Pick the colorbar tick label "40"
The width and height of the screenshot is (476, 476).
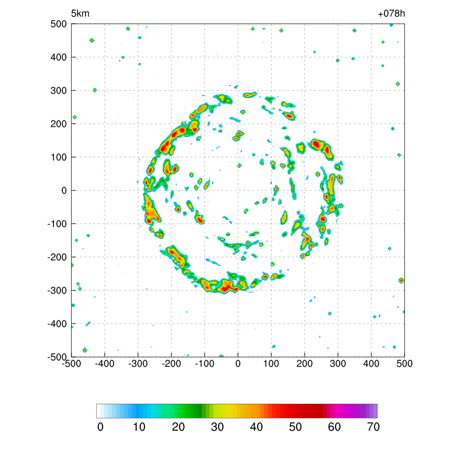[x=257, y=427]
